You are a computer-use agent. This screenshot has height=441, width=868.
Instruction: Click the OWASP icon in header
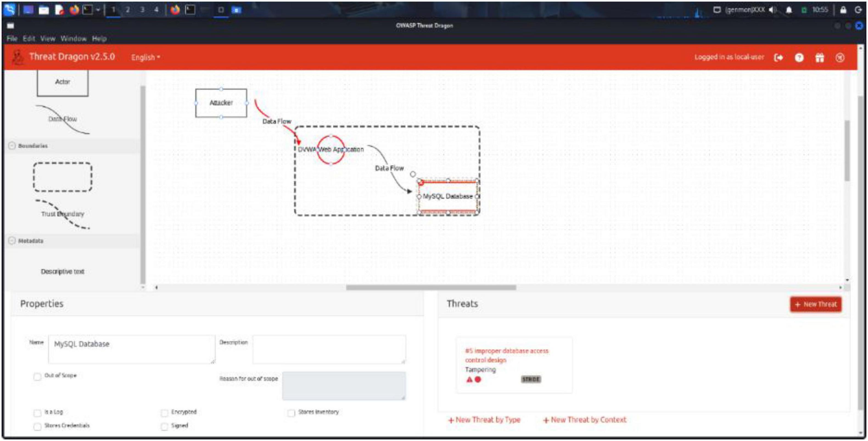coord(840,58)
